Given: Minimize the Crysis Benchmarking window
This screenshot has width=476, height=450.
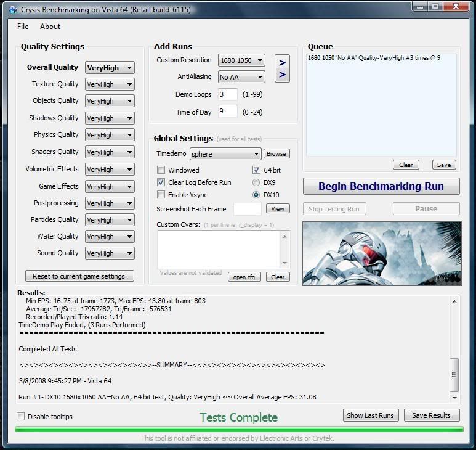Looking at the screenshot, I should coord(420,6).
